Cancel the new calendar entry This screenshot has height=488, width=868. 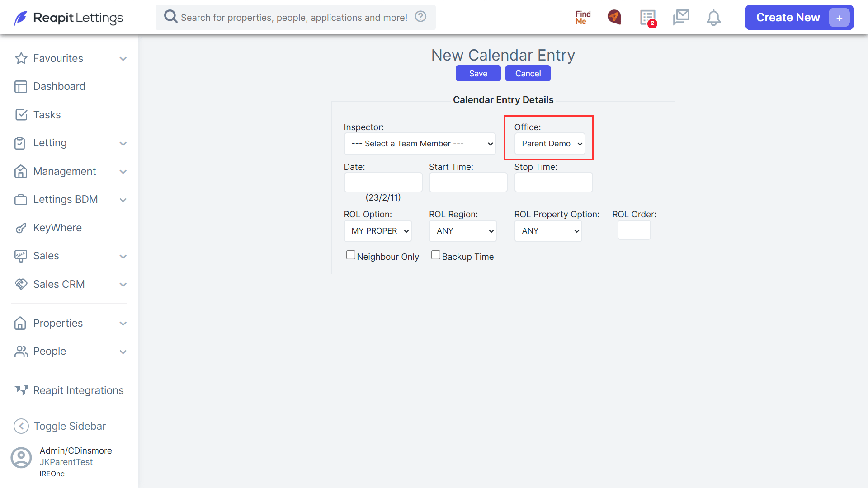(x=528, y=74)
